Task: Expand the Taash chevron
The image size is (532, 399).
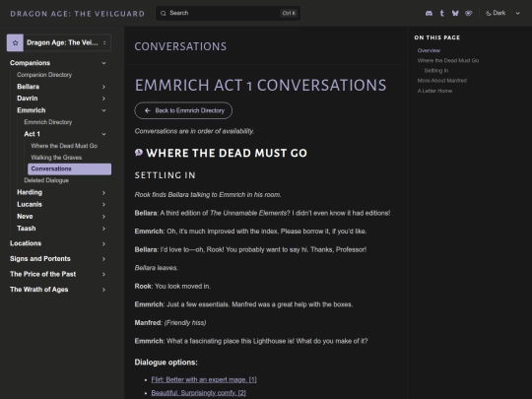Action: coord(103,229)
